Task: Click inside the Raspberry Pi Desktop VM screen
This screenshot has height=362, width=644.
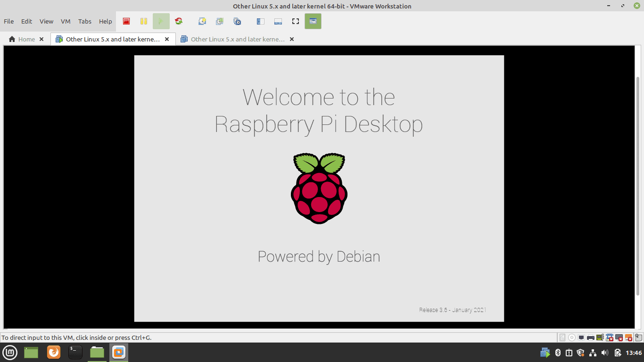Action: [x=319, y=189]
